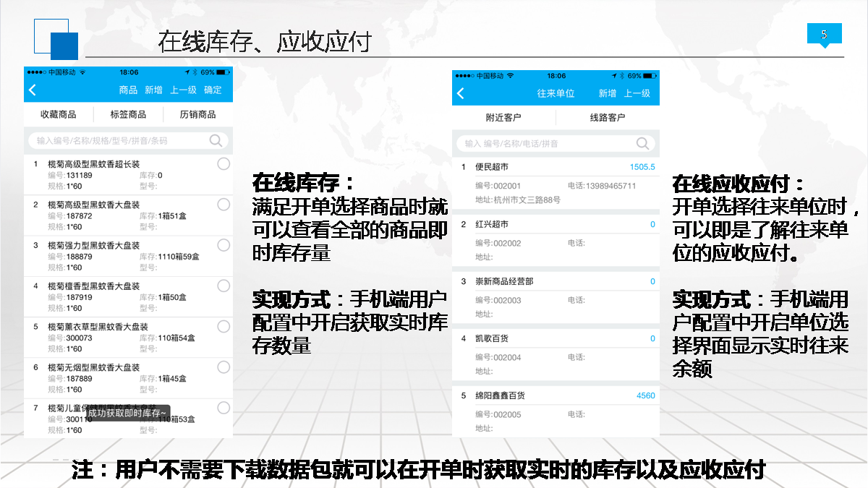
Task: Click the product search input field
Action: point(116,140)
